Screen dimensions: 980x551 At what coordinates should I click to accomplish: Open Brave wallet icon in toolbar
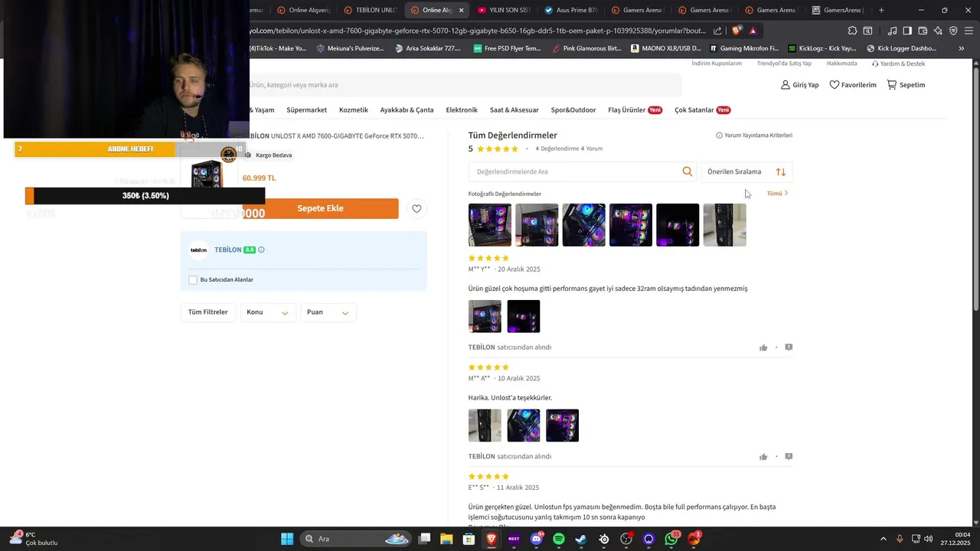923,31
